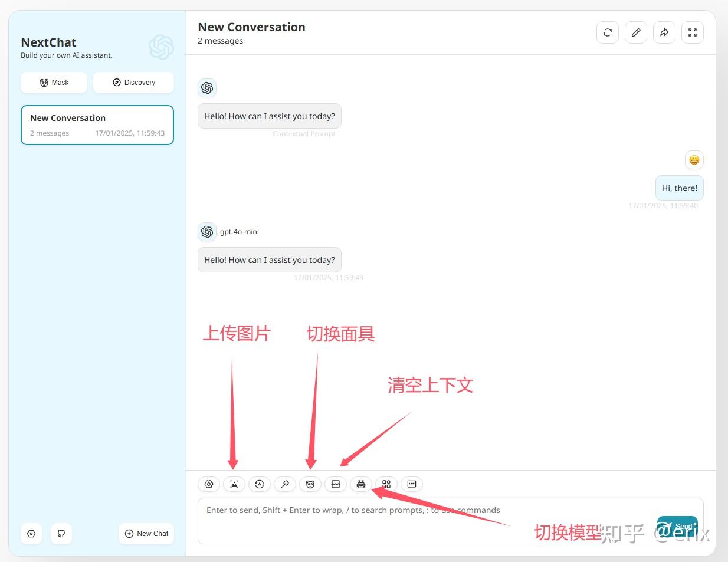728x562 pixels.
Task: Switch masks using the mask face icon
Action: click(x=310, y=484)
